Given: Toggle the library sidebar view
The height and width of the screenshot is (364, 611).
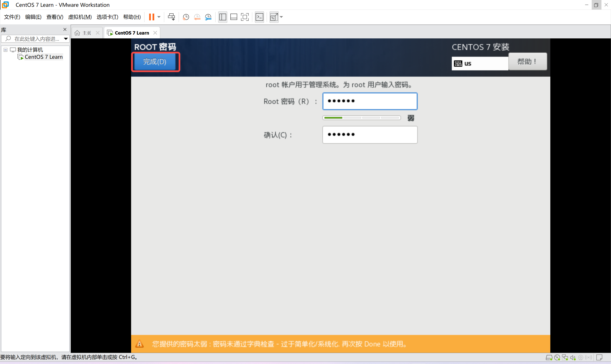Looking at the screenshot, I should [x=223, y=17].
